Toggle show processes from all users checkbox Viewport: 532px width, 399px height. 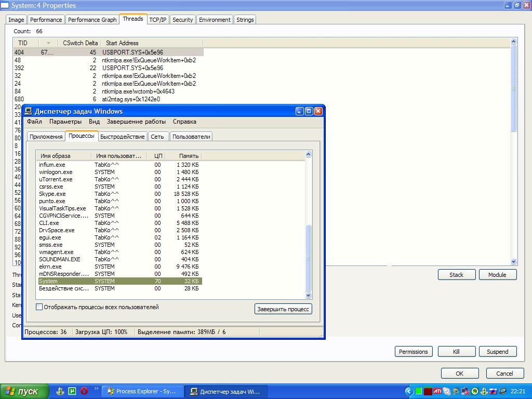tap(39, 307)
